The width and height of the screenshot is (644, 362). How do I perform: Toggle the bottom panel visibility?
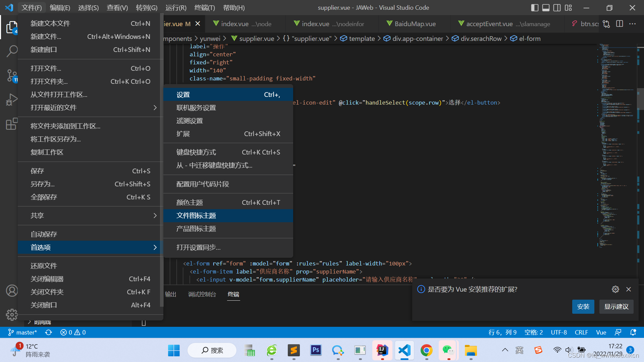(545, 7)
